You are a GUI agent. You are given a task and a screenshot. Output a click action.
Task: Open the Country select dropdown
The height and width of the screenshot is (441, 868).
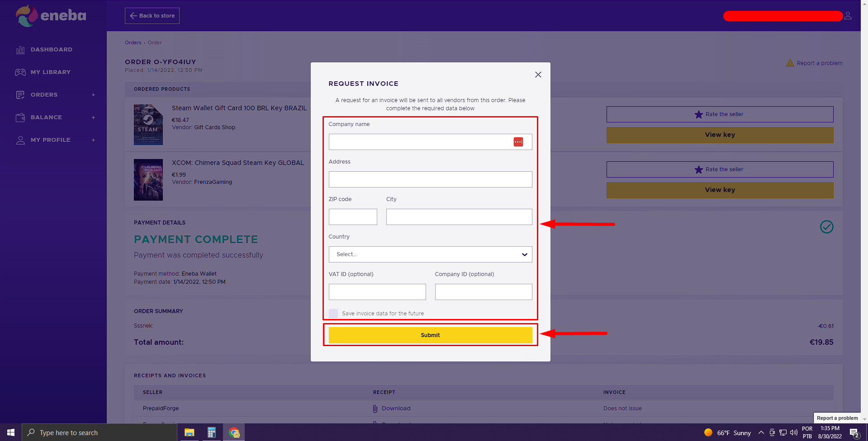pos(431,254)
